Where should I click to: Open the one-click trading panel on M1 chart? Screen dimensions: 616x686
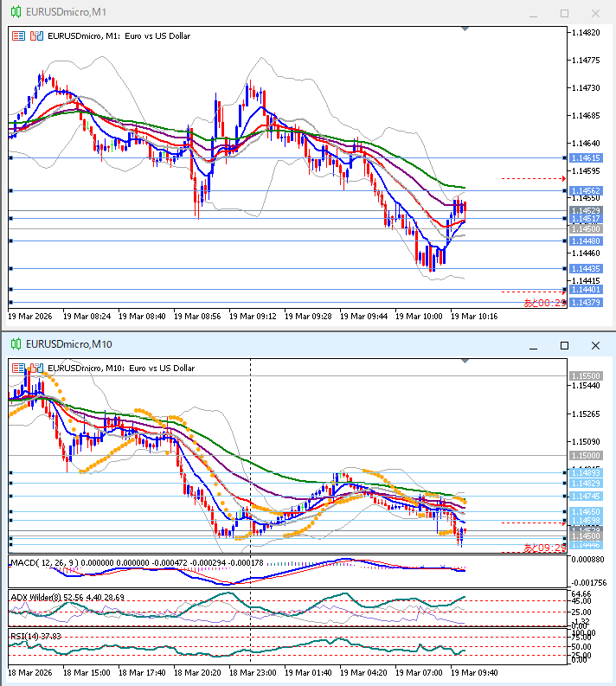coord(18,36)
